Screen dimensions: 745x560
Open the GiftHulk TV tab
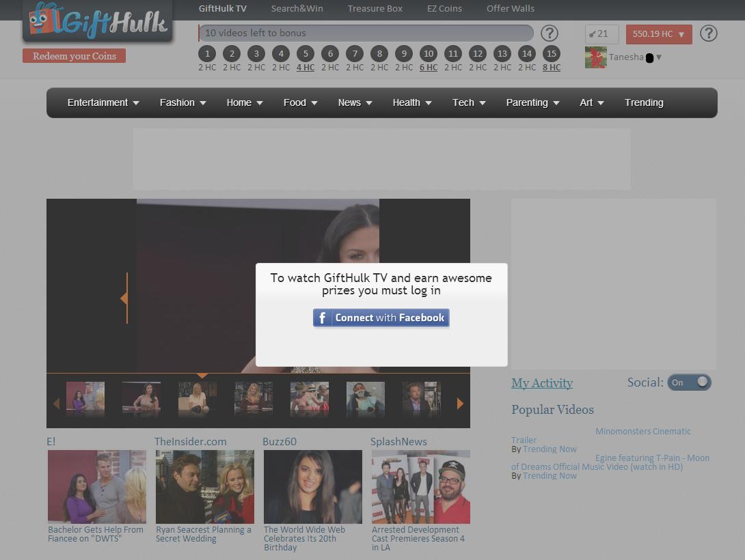click(222, 9)
